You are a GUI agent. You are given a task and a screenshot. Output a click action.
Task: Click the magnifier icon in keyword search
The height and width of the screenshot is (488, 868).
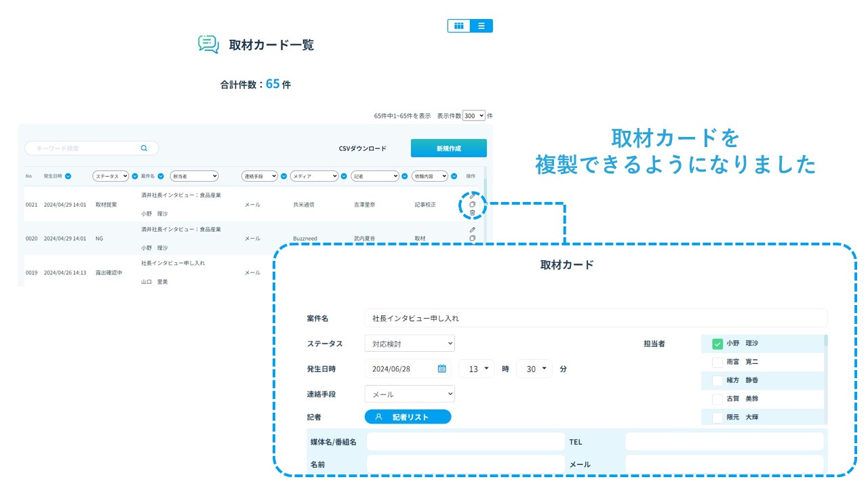coord(144,148)
